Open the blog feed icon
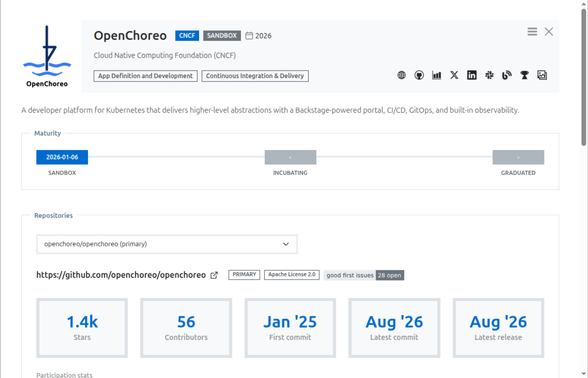588x378 pixels. (x=507, y=75)
